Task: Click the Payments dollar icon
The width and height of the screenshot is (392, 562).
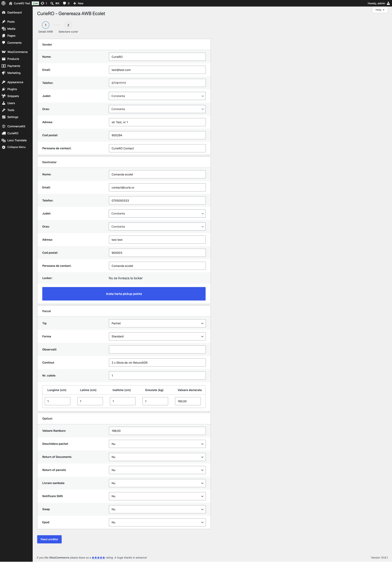Action: click(x=4, y=66)
